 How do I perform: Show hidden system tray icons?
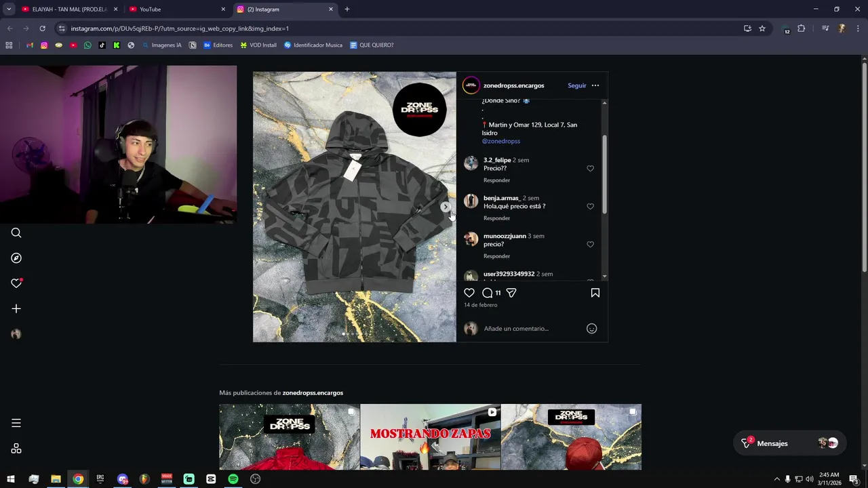[x=776, y=479]
